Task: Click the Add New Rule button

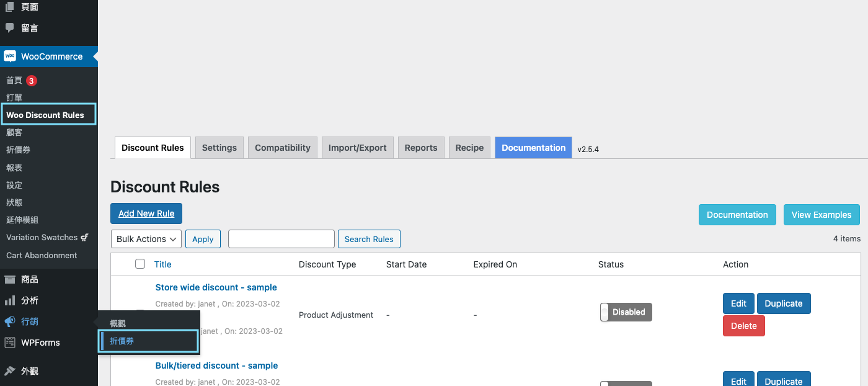Action: point(146,213)
